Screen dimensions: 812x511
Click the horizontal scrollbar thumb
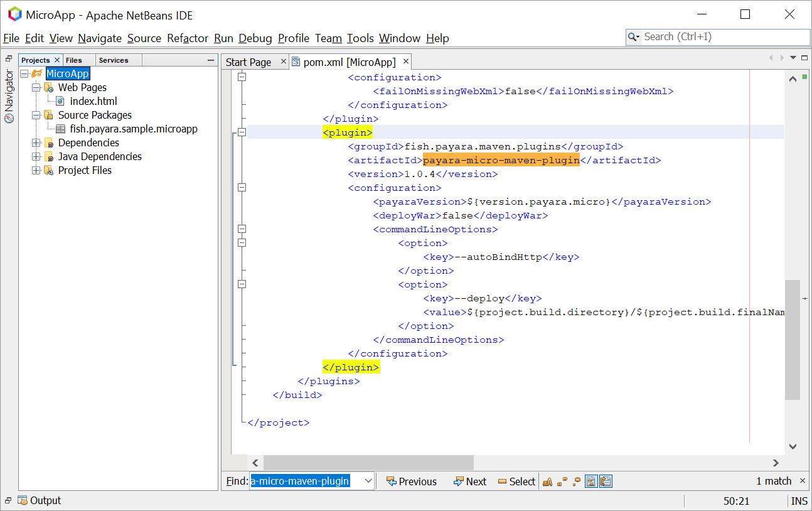pos(368,463)
